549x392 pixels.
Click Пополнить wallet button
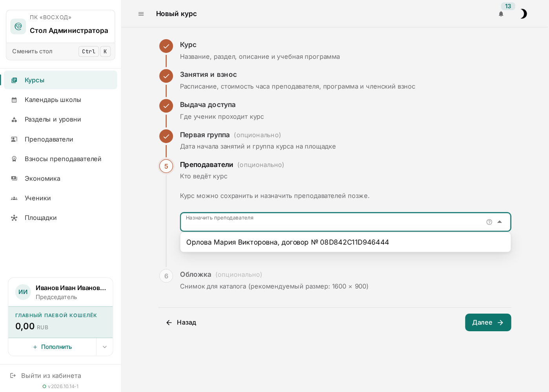(53, 347)
